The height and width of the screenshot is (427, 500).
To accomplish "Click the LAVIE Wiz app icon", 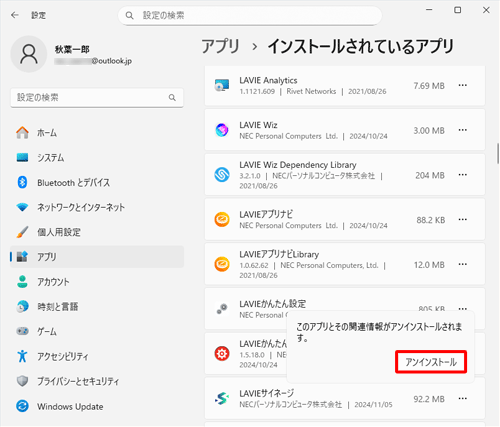I will pos(222,130).
